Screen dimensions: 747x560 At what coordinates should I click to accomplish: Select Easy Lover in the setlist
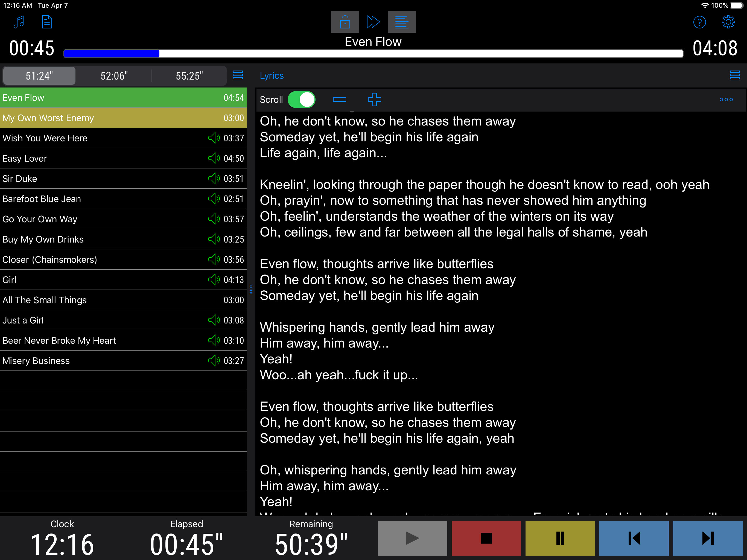pos(123,158)
